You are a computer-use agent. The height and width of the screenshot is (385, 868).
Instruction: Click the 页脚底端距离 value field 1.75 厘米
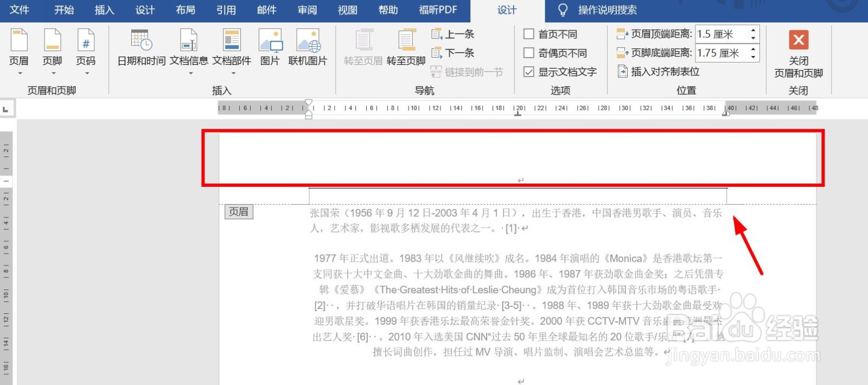722,53
